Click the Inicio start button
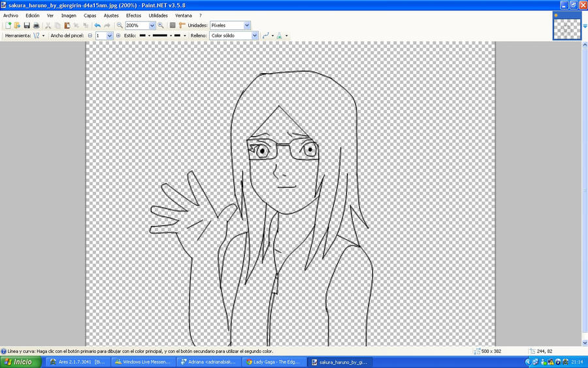 [x=21, y=362]
